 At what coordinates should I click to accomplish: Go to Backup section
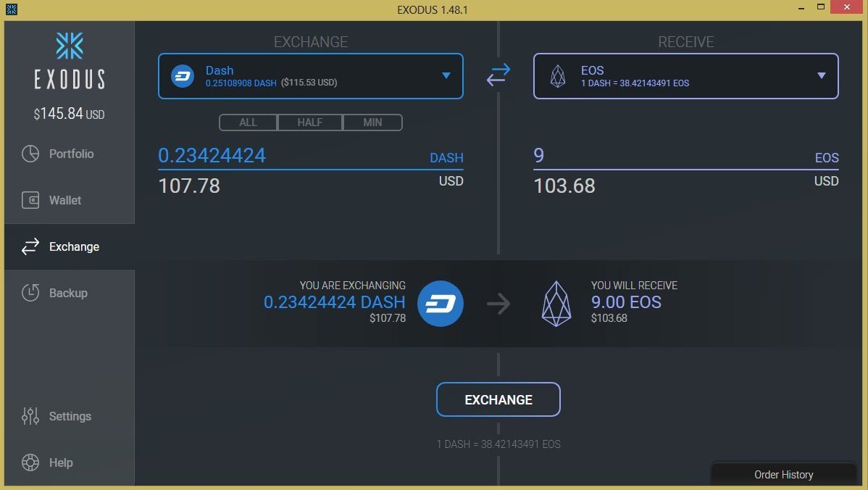click(x=70, y=293)
